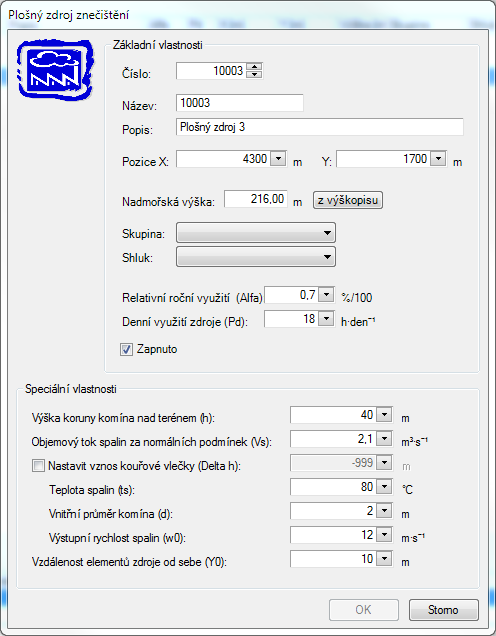Decrease Číslo value with spinner down arrow

[254, 74]
